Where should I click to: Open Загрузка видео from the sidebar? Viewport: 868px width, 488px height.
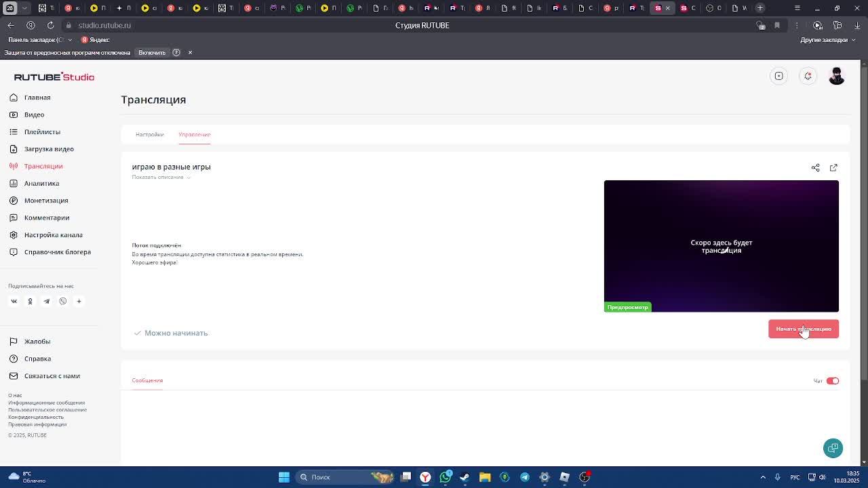click(42, 149)
